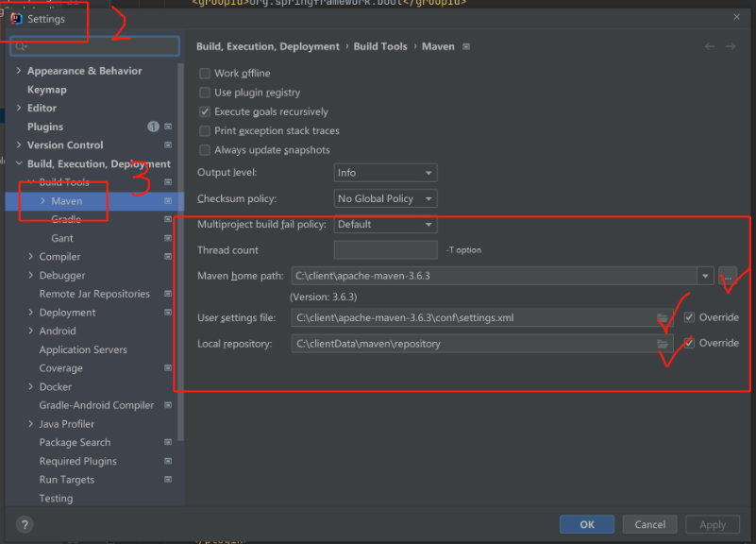
Task: Confirm with the OK button
Action: pos(587,525)
